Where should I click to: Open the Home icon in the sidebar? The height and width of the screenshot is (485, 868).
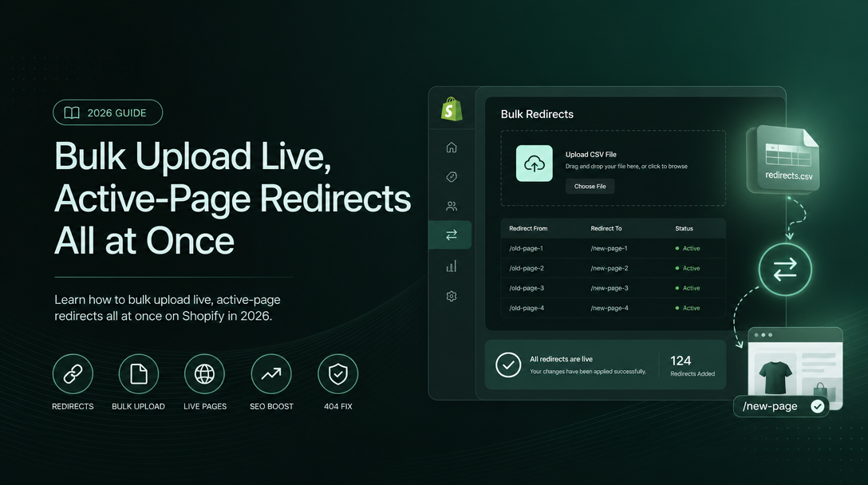(x=452, y=148)
